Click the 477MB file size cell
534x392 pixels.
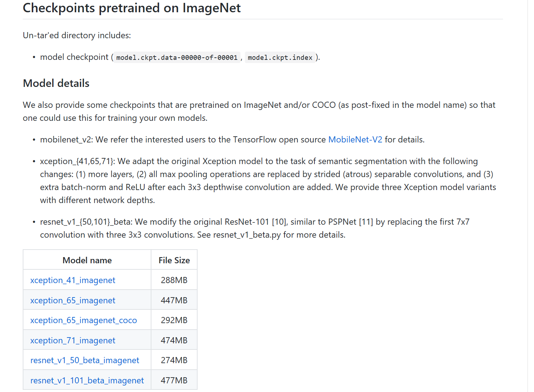(174, 380)
